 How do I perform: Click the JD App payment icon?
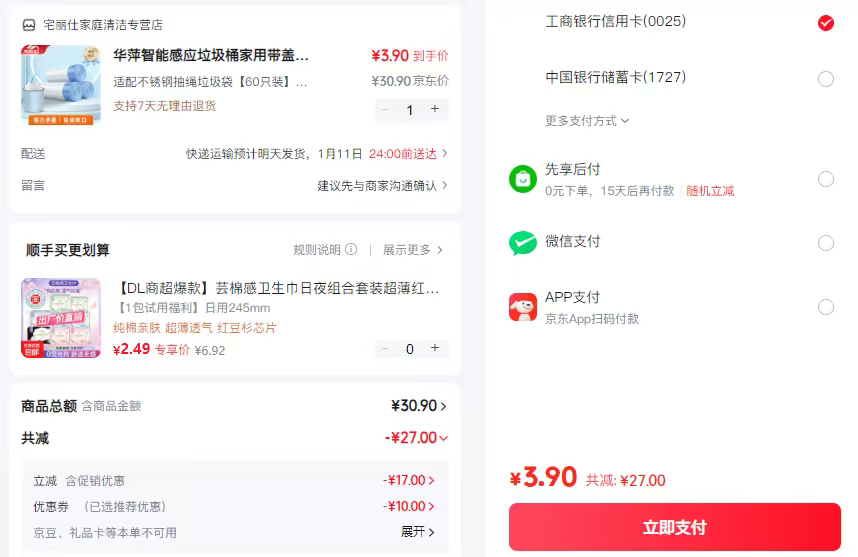click(x=523, y=307)
